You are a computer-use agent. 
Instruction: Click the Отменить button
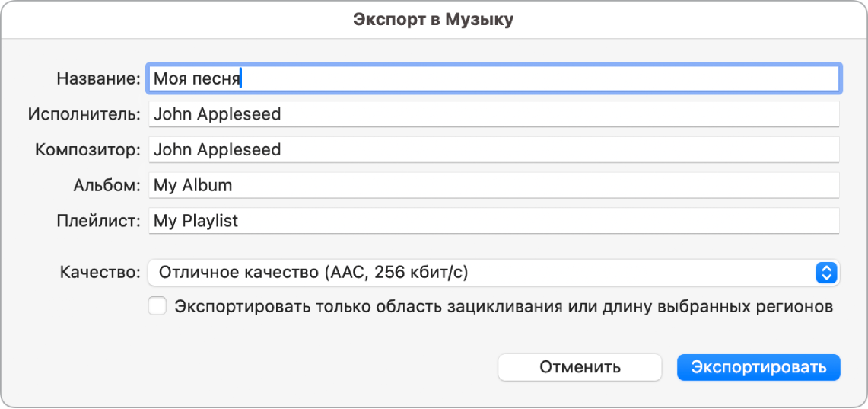(x=580, y=367)
